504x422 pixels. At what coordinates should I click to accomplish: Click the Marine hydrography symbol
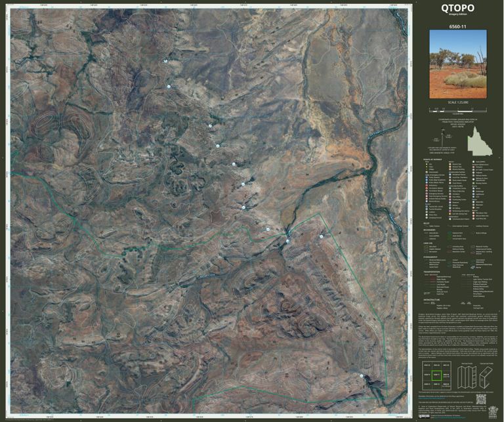(x=472, y=267)
